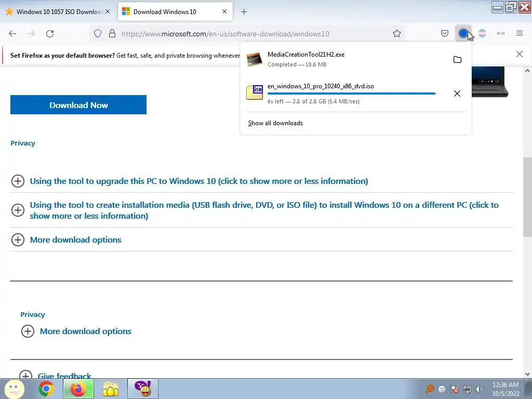Go back to the previous page
Screen dimensions: 532x399
(x=12, y=34)
